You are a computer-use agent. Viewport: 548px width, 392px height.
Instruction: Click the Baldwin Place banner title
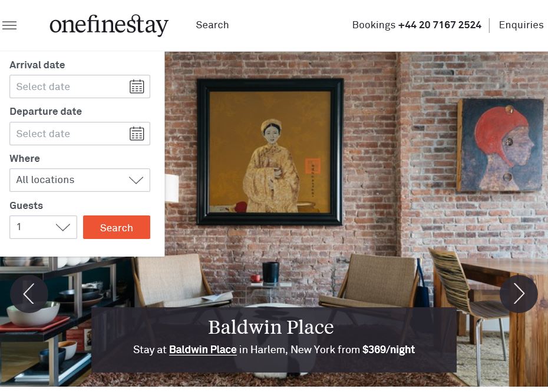point(271,327)
